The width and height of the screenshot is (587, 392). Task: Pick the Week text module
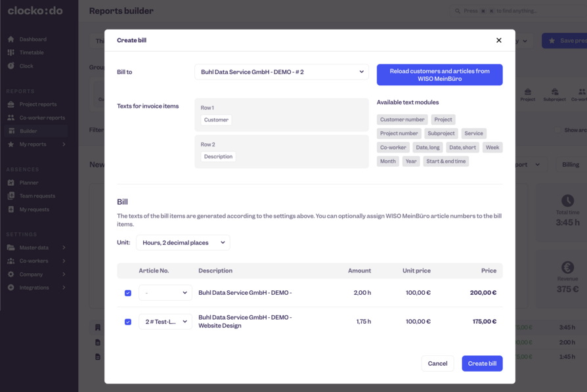pos(492,148)
